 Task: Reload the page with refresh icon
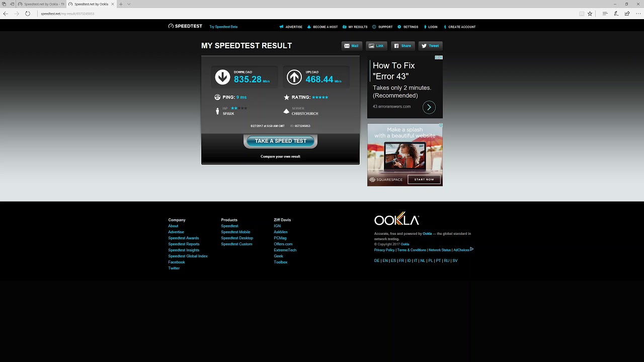28,14
